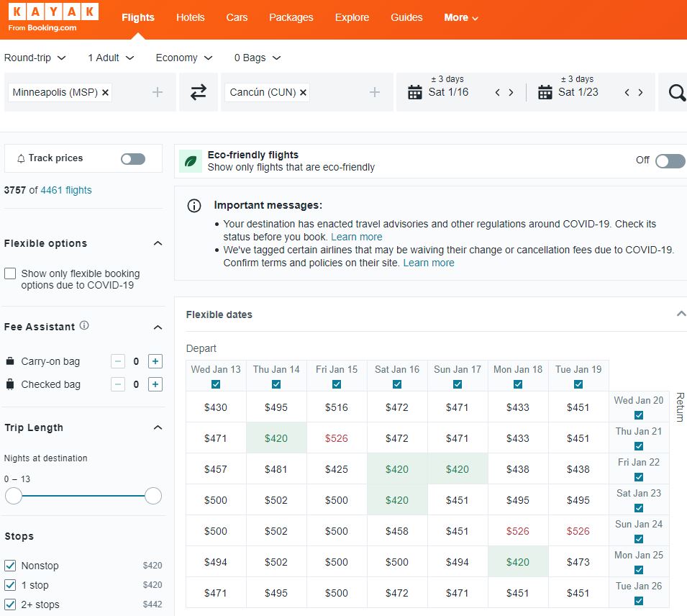
Task: Go to next departure date
Action: (x=511, y=92)
